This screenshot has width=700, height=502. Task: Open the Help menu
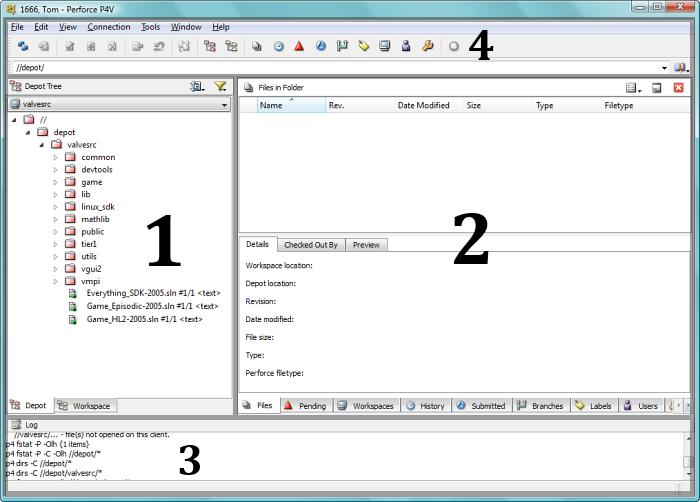point(221,27)
